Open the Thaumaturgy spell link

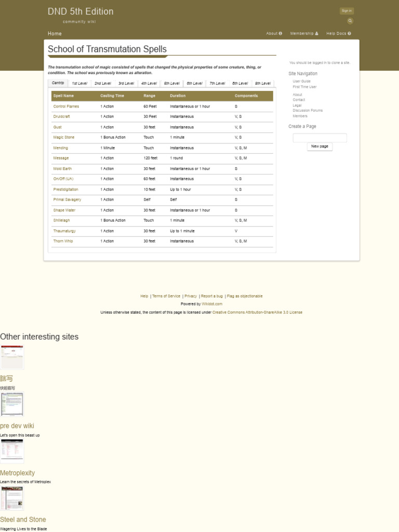[x=64, y=231]
